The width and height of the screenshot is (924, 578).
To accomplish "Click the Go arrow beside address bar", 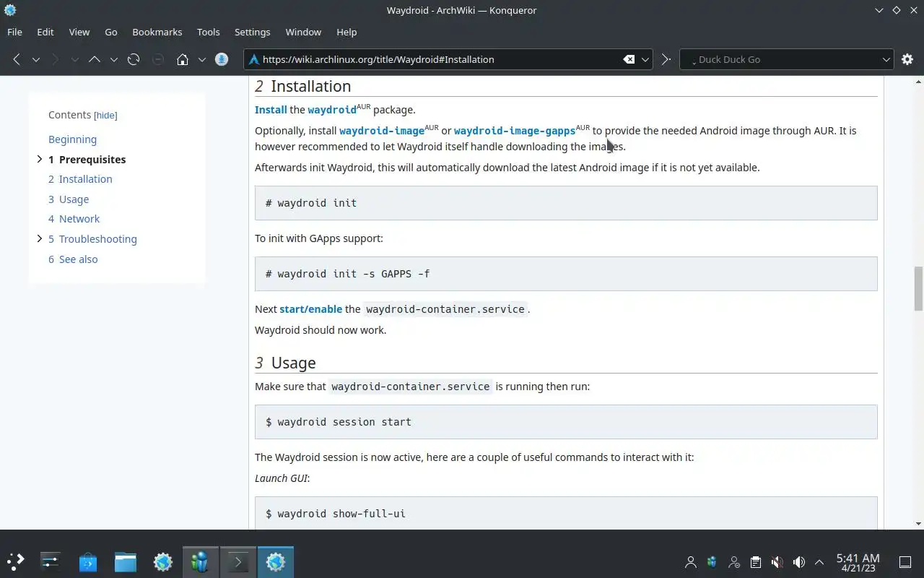I will click(x=666, y=59).
